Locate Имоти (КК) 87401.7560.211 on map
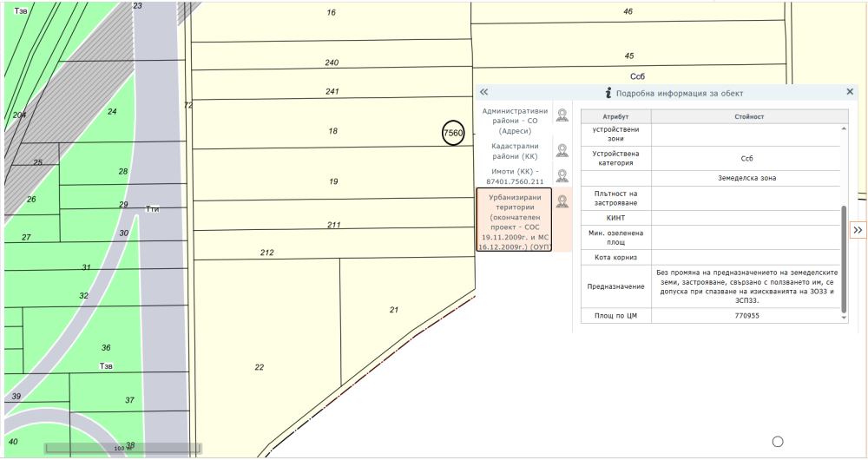 click(x=562, y=176)
